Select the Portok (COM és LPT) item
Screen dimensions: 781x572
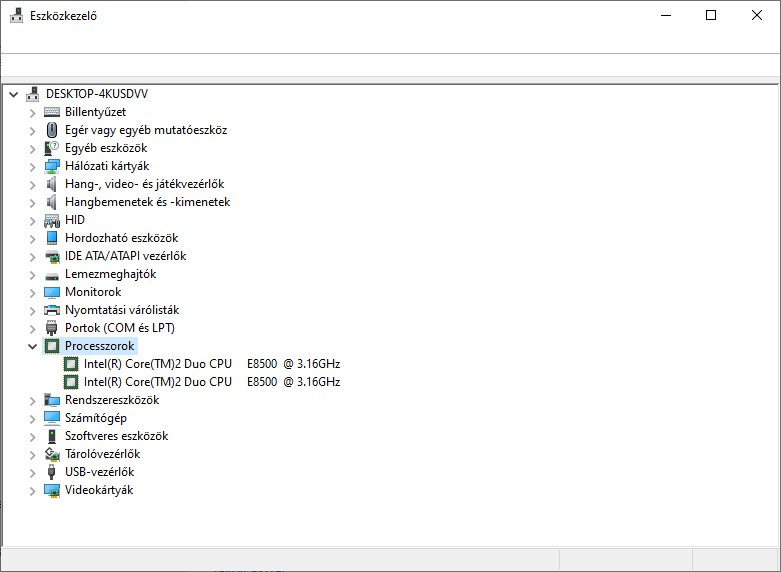pyautogui.click(x=120, y=328)
